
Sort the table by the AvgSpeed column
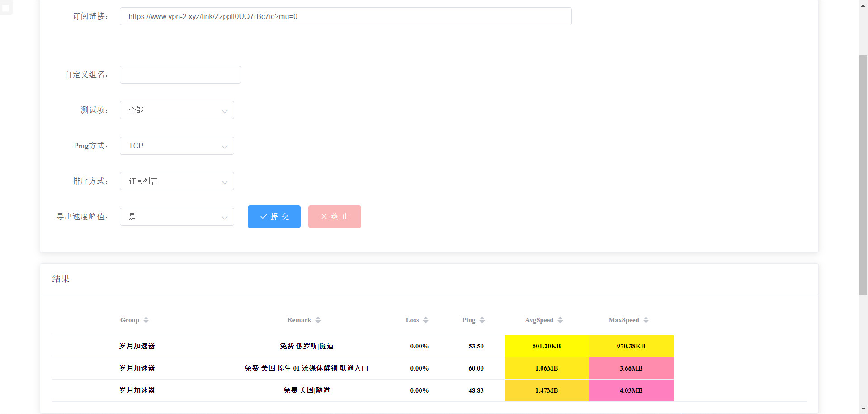(544, 320)
